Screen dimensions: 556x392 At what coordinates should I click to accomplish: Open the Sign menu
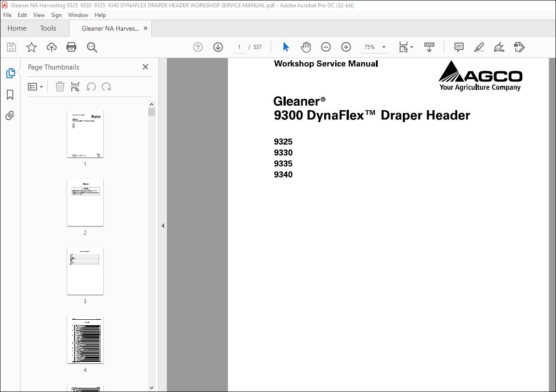(56, 15)
